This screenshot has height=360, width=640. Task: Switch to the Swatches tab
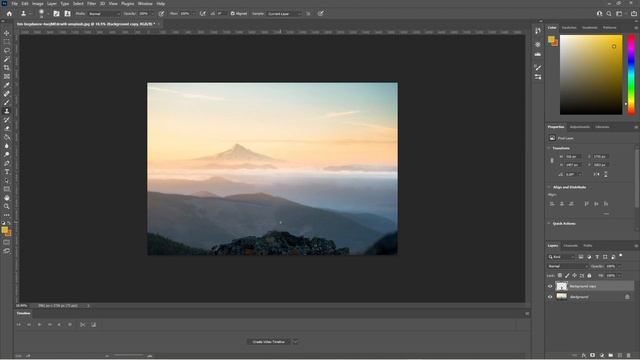coord(569,28)
